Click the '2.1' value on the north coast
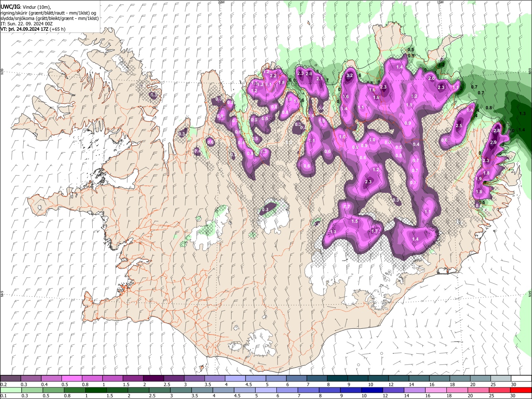 [320, 79]
